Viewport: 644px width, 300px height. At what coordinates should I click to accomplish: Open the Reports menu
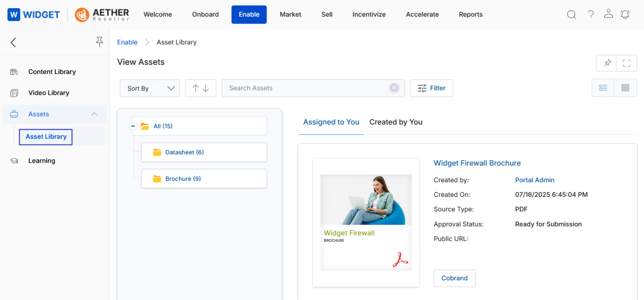[x=471, y=15]
